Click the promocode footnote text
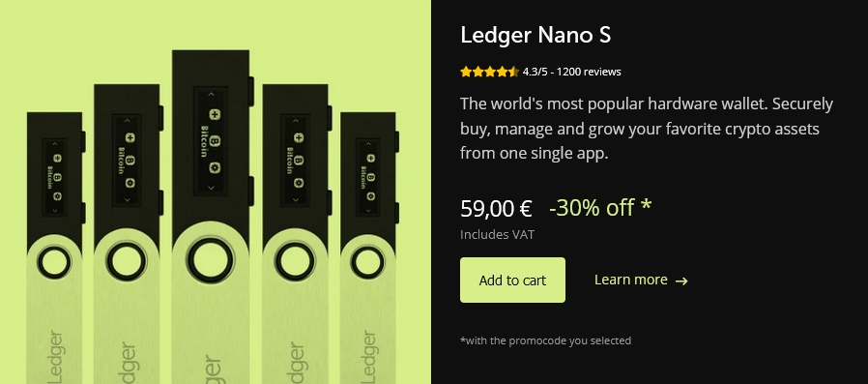Viewport: 868px width, 384px height. pos(545,340)
